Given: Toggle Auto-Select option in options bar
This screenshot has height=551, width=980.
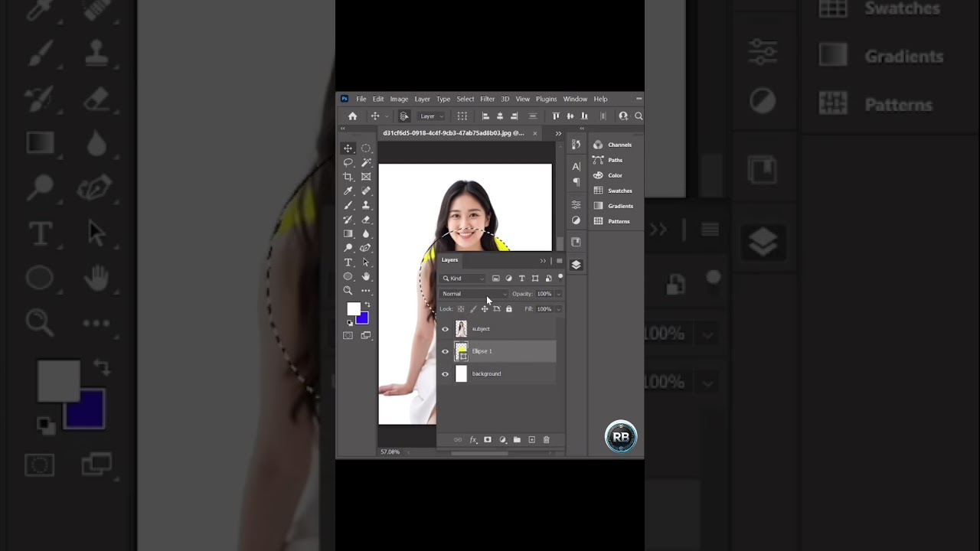Looking at the screenshot, I should (x=403, y=116).
